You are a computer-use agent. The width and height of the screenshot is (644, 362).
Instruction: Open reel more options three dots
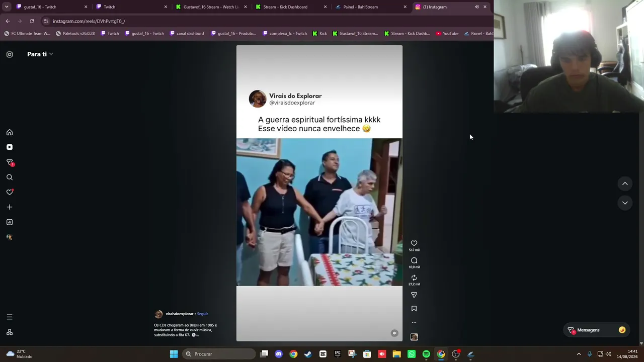pos(414,323)
